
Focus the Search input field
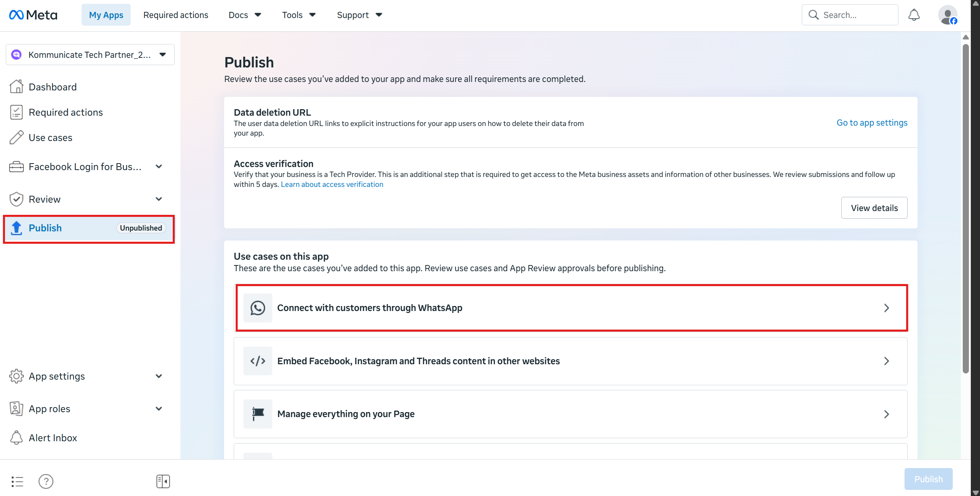click(850, 15)
